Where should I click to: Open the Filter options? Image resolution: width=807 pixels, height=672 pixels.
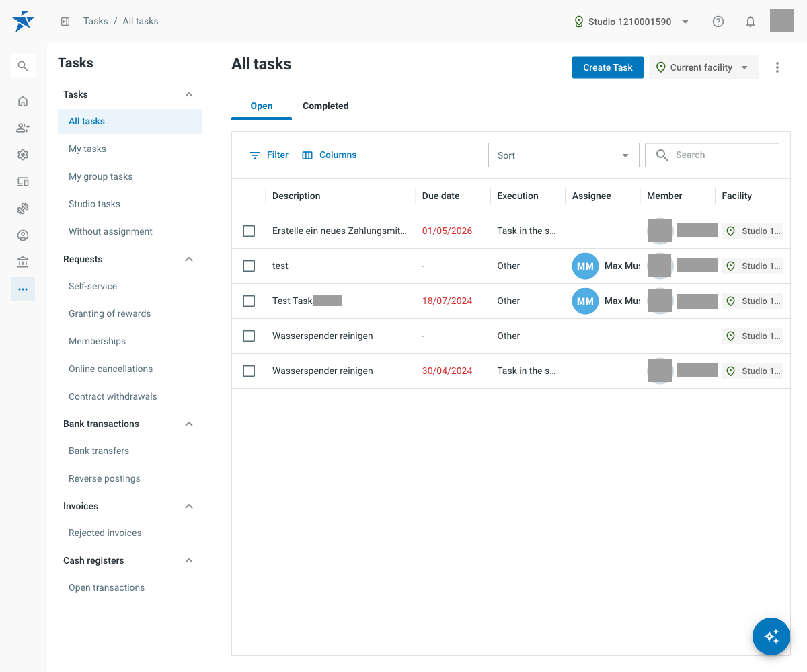(269, 155)
